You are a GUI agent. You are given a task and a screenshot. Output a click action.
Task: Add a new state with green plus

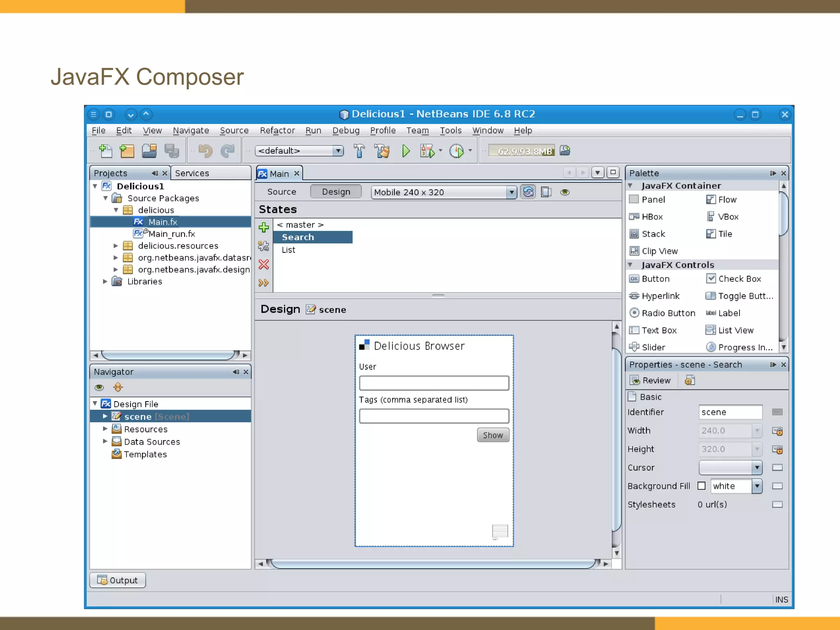(264, 227)
